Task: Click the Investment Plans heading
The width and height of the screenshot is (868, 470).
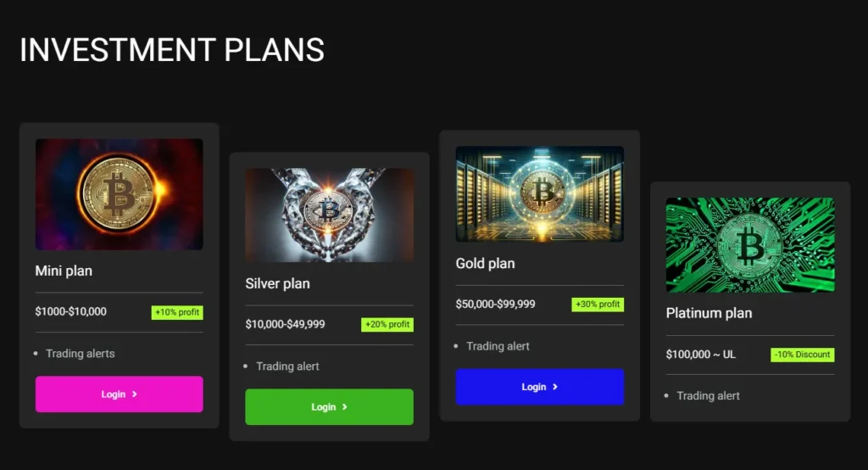Action: 172,50
